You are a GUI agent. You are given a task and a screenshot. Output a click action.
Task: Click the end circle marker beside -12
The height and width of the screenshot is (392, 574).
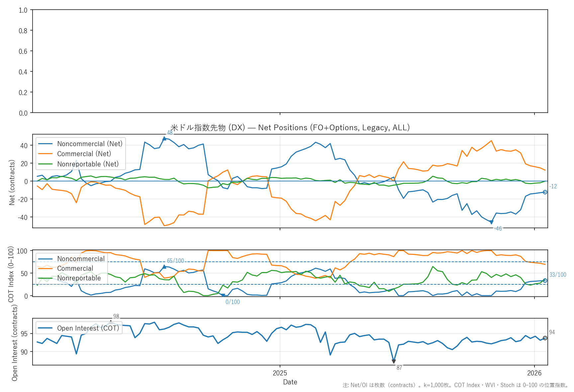[x=545, y=192]
